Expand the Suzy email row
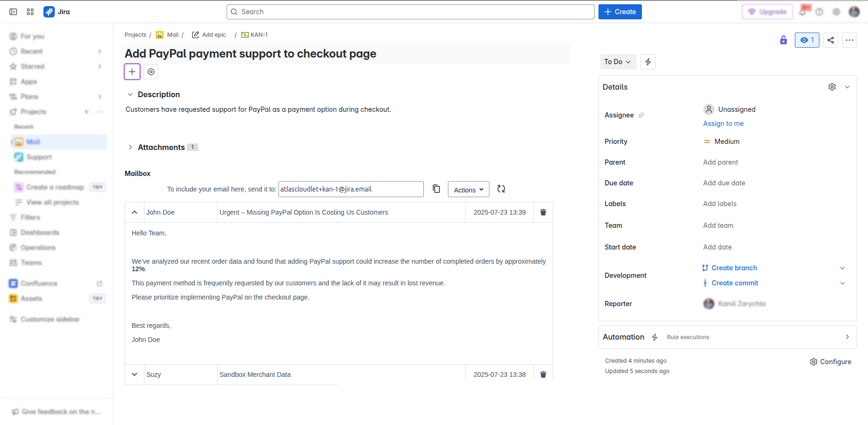 [135, 375]
